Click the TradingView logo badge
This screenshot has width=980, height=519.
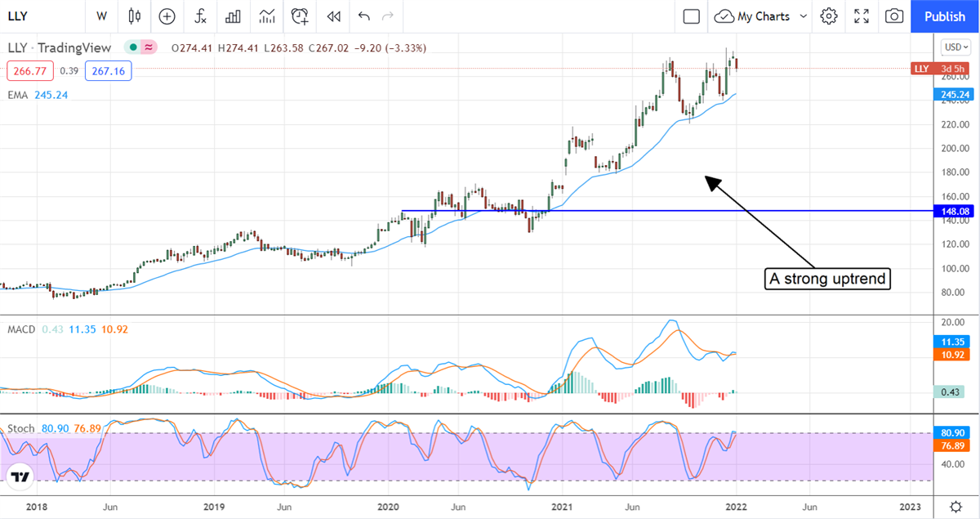[x=20, y=476]
